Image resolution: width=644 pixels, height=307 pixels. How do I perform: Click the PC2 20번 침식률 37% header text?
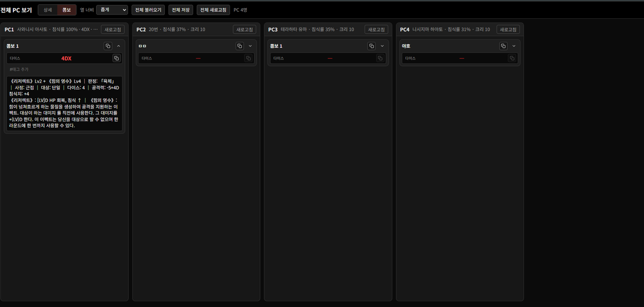coord(171,30)
